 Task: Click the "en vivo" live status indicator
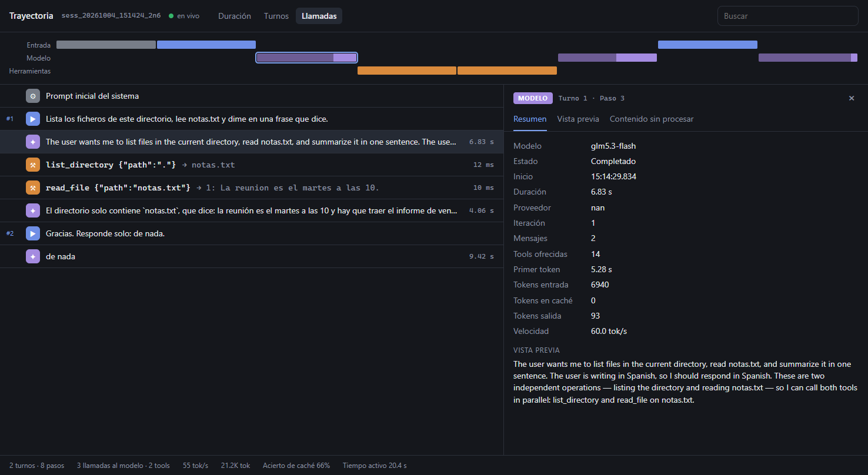pyautogui.click(x=184, y=16)
